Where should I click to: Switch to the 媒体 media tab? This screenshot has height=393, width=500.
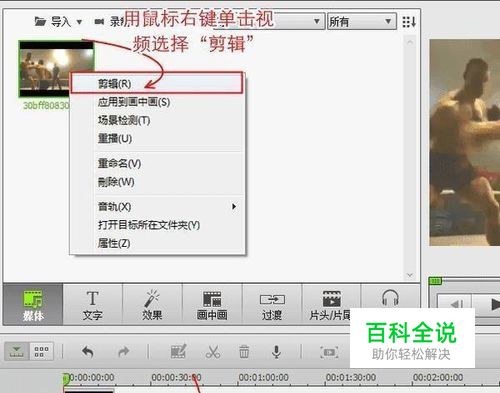coord(33,304)
